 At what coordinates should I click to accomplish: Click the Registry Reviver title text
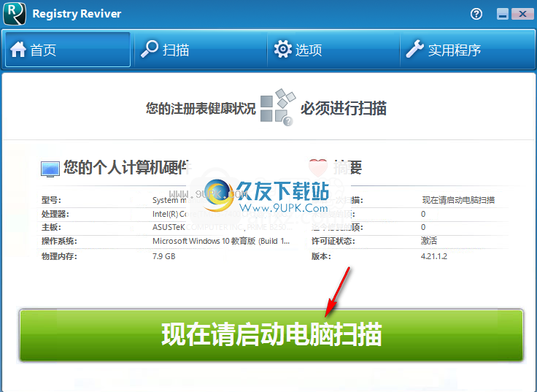click(x=77, y=14)
